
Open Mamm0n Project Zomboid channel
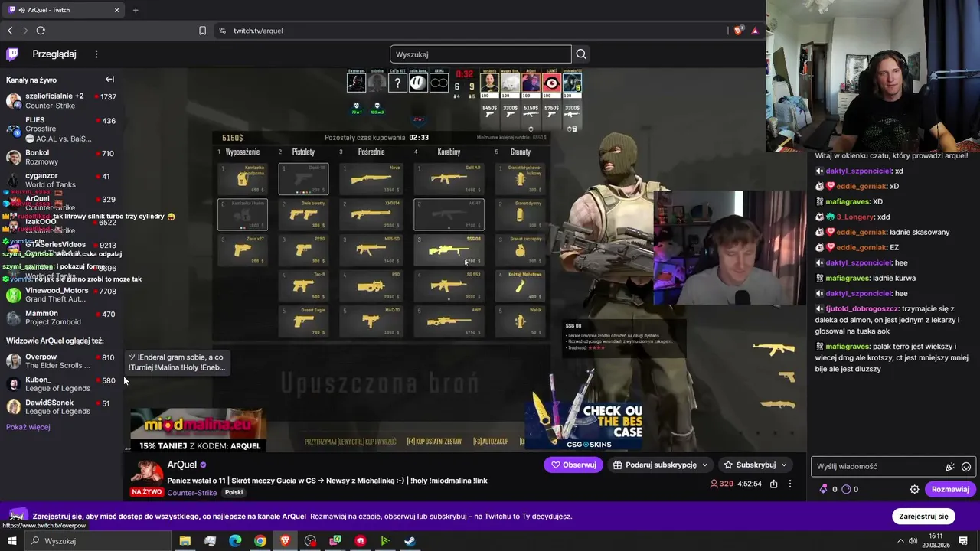pos(60,318)
